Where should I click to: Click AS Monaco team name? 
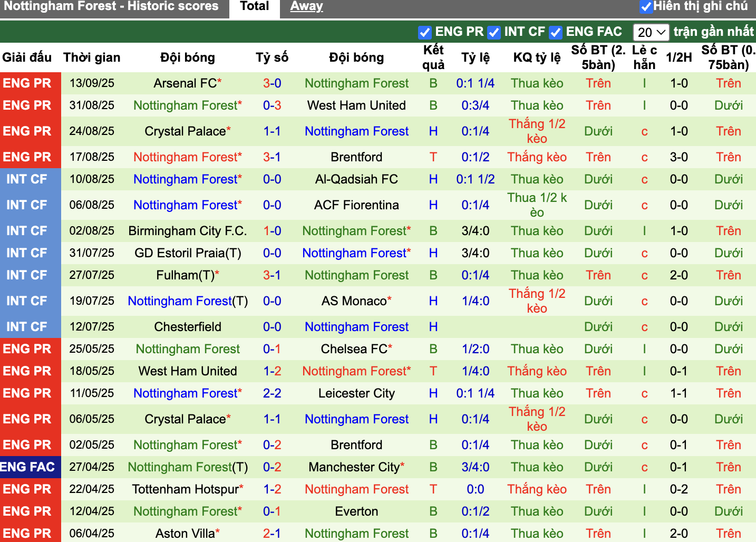354,301
